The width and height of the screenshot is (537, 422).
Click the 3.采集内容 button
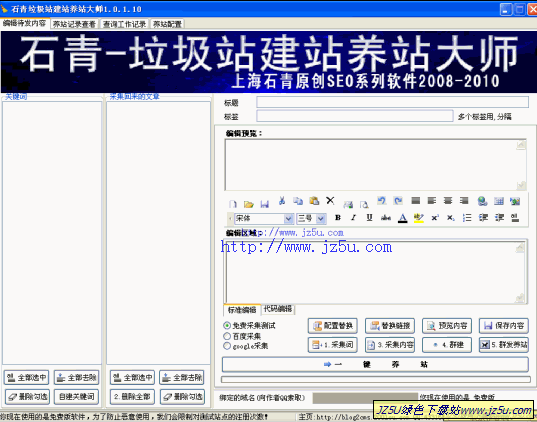click(390, 345)
